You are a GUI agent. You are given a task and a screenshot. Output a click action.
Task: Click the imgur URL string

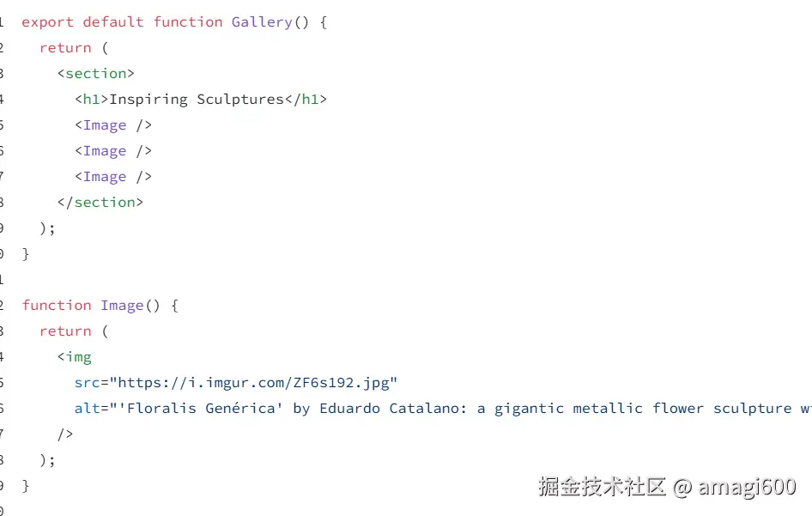[x=258, y=383]
